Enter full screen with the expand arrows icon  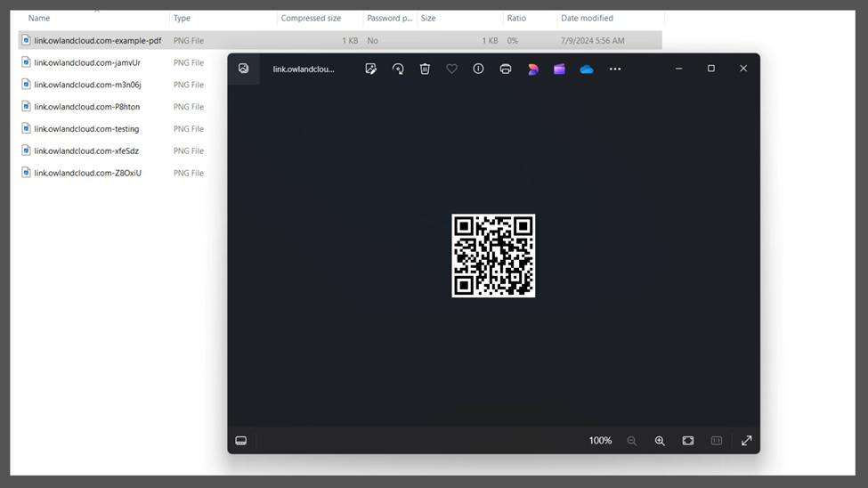(x=747, y=441)
